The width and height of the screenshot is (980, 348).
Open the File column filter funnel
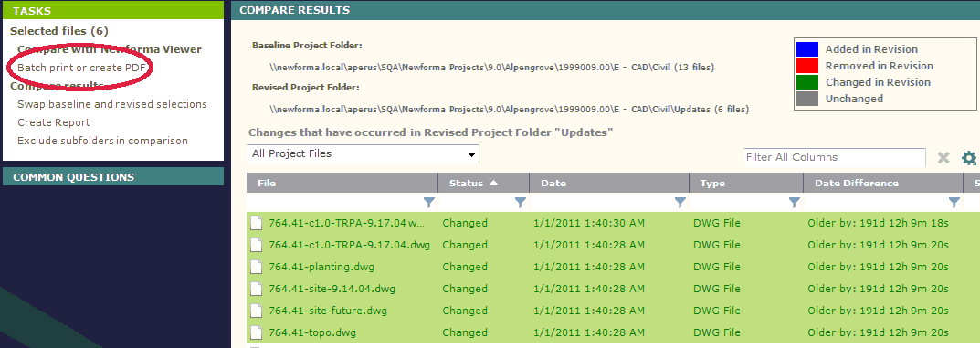coord(428,203)
